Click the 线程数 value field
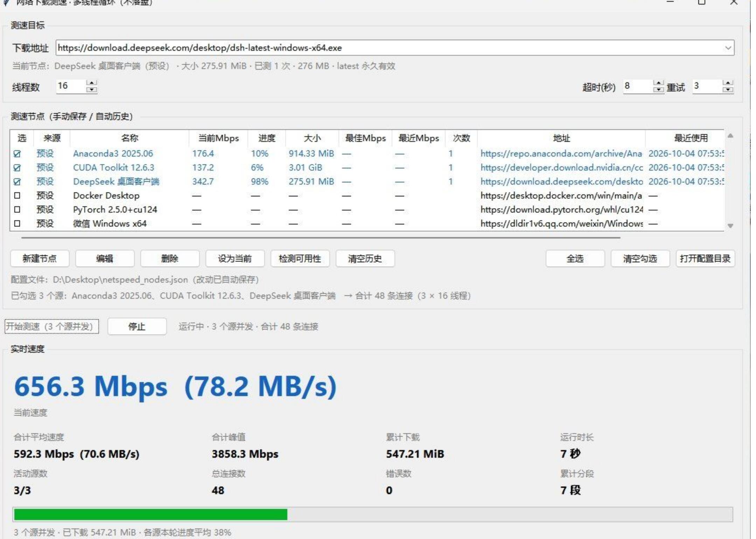 click(x=71, y=86)
